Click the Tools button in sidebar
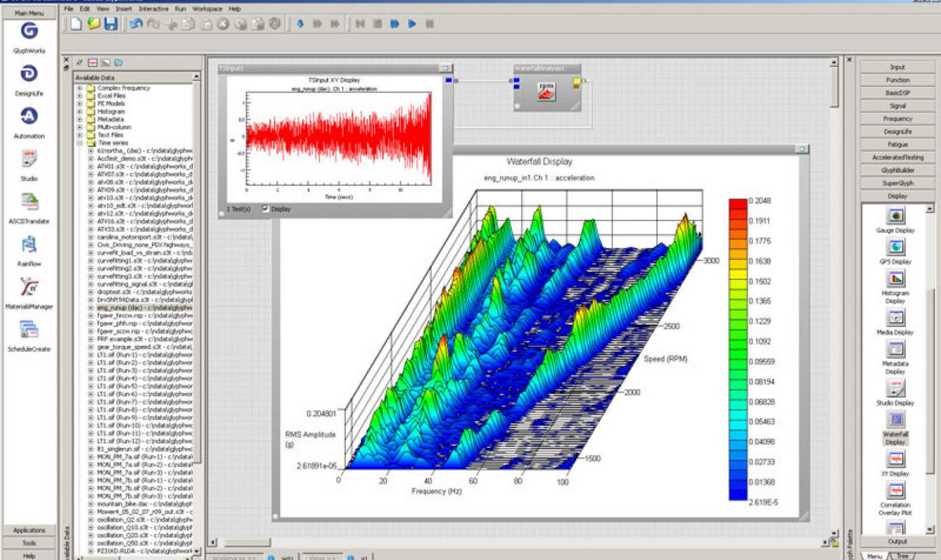The image size is (941, 560). [29, 542]
